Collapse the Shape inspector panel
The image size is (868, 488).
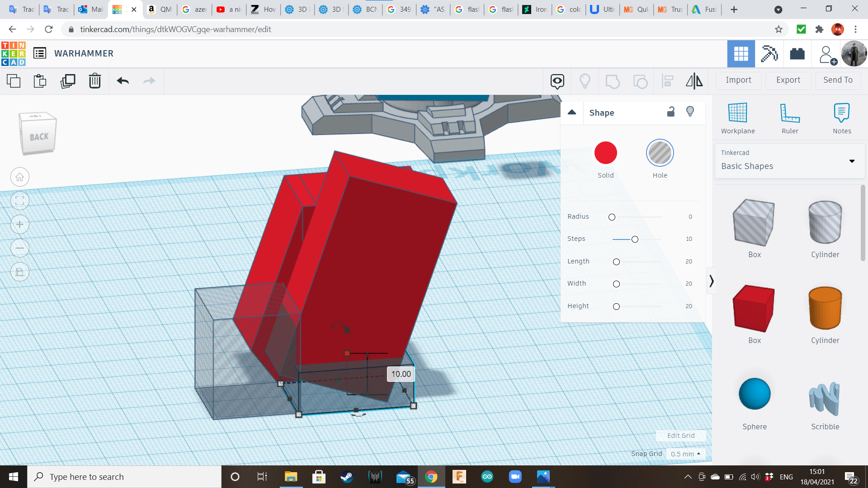pyautogui.click(x=572, y=112)
